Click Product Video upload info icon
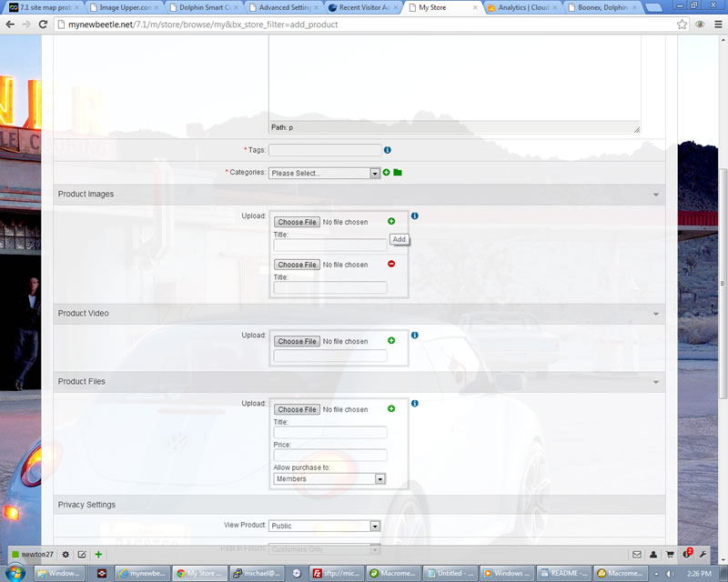 tap(415, 335)
